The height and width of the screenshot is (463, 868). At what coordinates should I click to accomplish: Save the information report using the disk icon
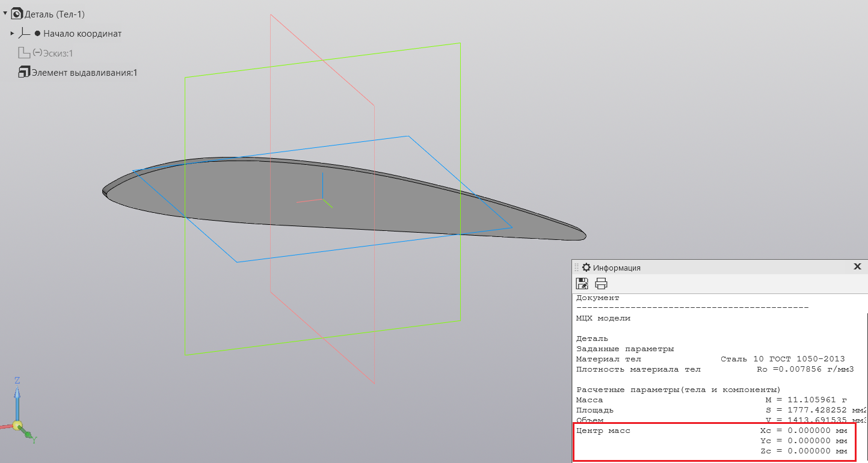pos(582,284)
